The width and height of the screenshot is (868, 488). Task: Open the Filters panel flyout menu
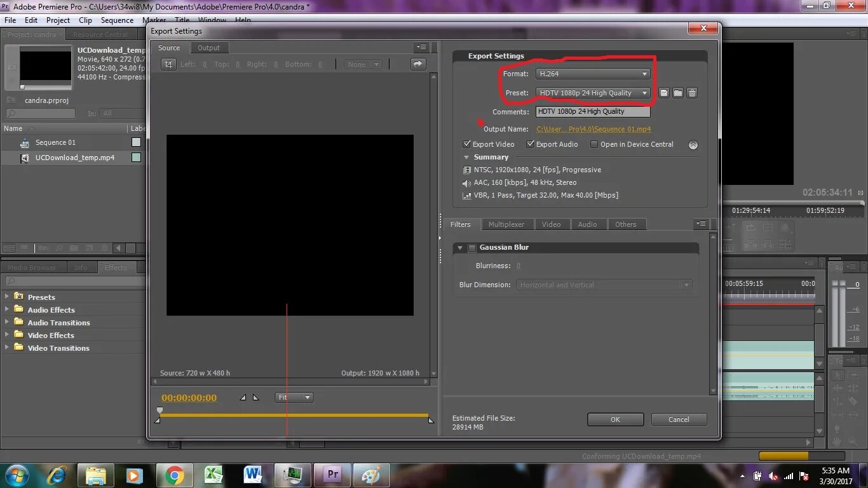coord(701,224)
